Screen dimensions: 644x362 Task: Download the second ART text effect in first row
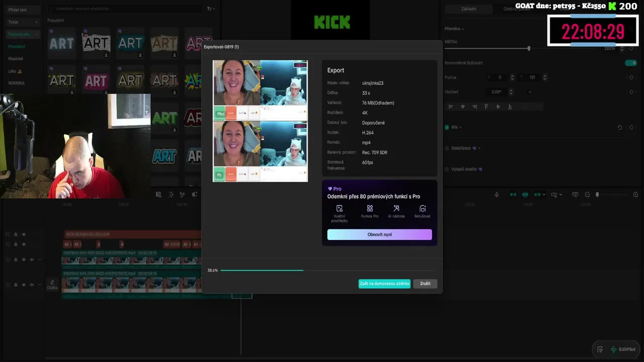click(x=106, y=55)
